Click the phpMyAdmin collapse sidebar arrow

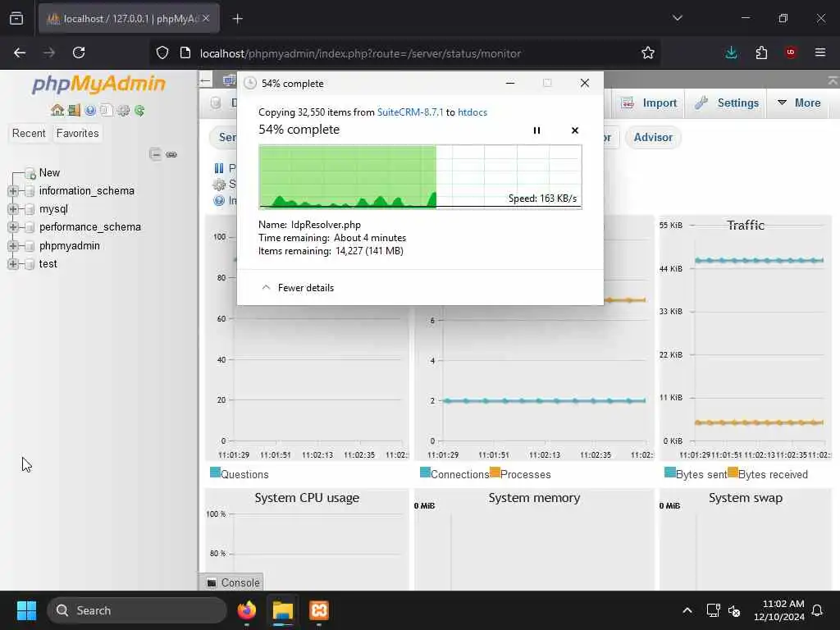pyautogui.click(x=205, y=81)
